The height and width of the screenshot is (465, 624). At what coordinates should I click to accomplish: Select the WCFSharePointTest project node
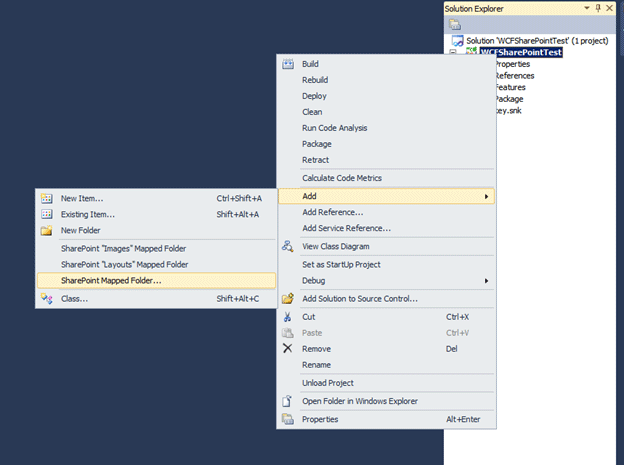(x=521, y=52)
